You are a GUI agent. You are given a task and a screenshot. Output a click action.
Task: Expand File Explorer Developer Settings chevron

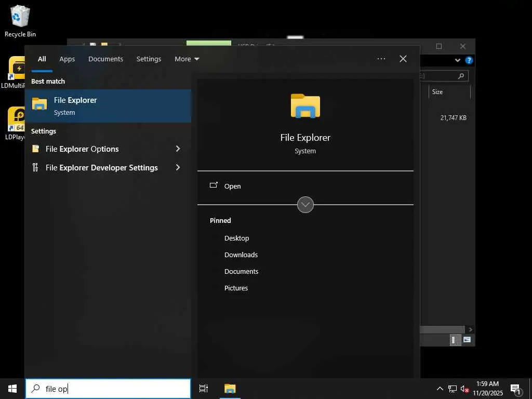tap(178, 167)
